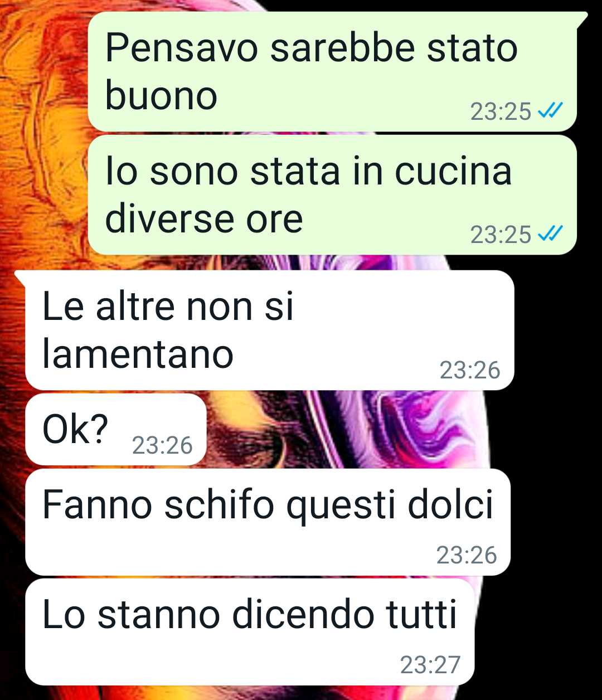Tap the 'Le altre non si lamentano' message

click(x=270, y=330)
